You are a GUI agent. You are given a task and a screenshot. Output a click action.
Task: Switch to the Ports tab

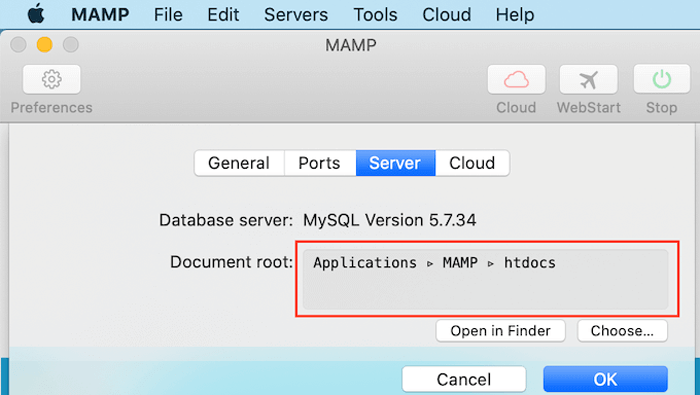320,163
